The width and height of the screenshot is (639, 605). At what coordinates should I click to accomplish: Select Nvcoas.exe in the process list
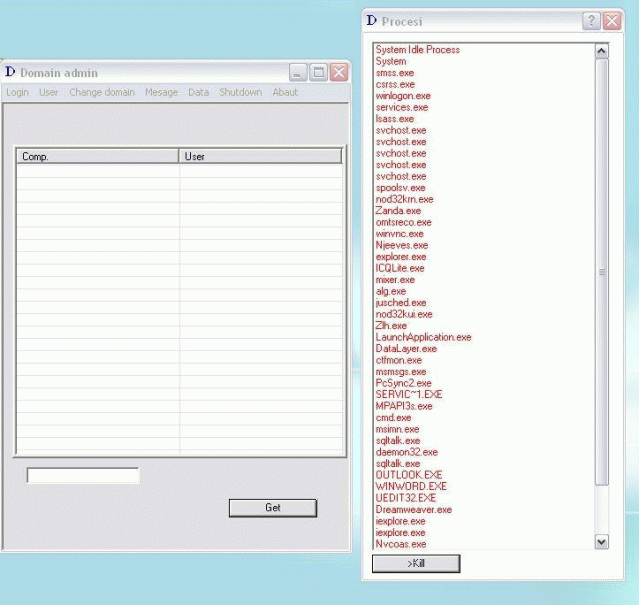(401, 544)
